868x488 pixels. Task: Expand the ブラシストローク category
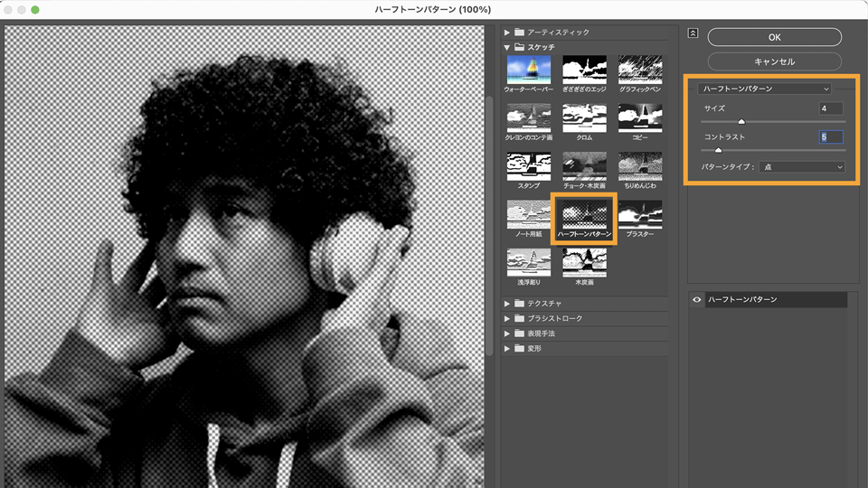tap(506, 318)
